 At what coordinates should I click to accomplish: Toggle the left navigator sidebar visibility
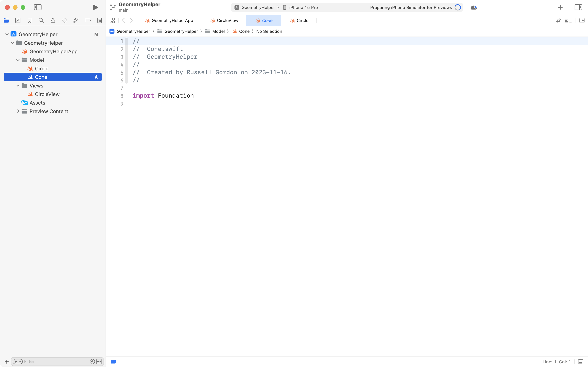point(38,7)
